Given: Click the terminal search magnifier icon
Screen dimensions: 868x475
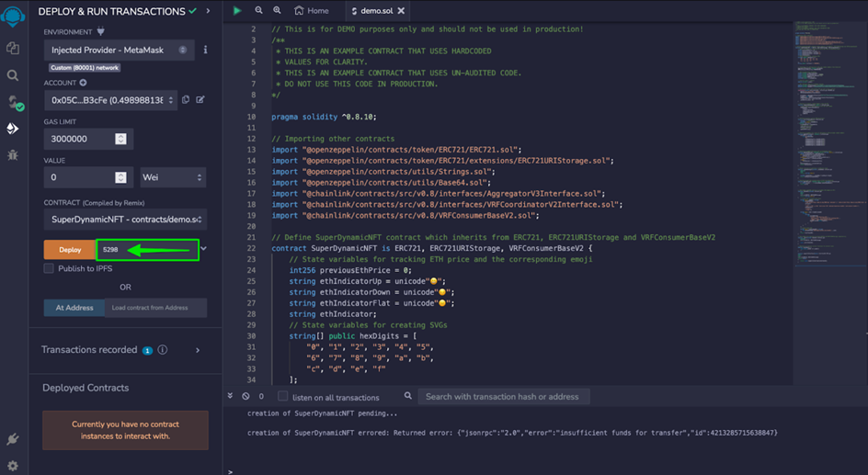Looking at the screenshot, I should point(408,396).
